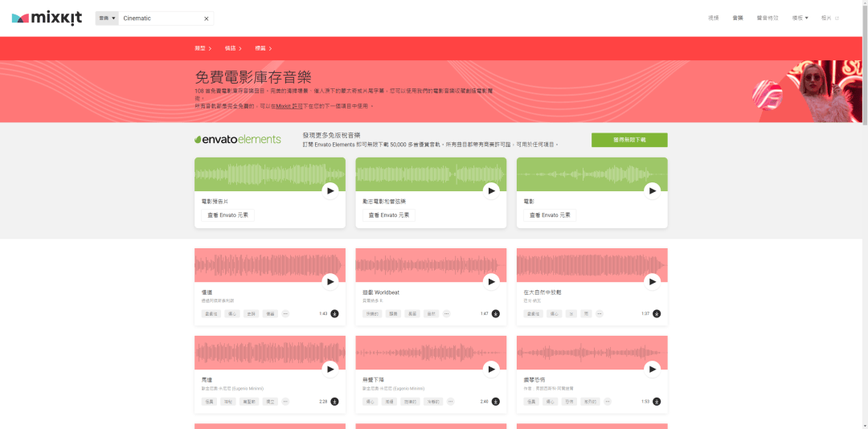This screenshot has width=868, height=429.
Task: Open the 模板 templates dropdown menu
Action: point(800,18)
